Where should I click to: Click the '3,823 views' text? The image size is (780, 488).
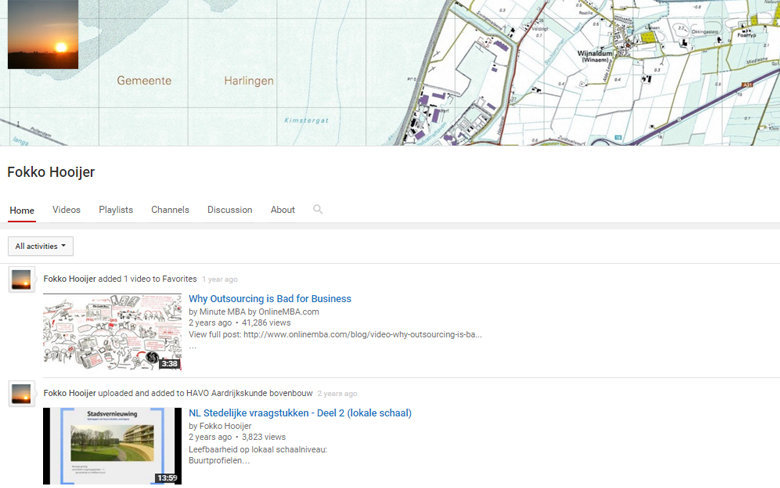pos(264,437)
